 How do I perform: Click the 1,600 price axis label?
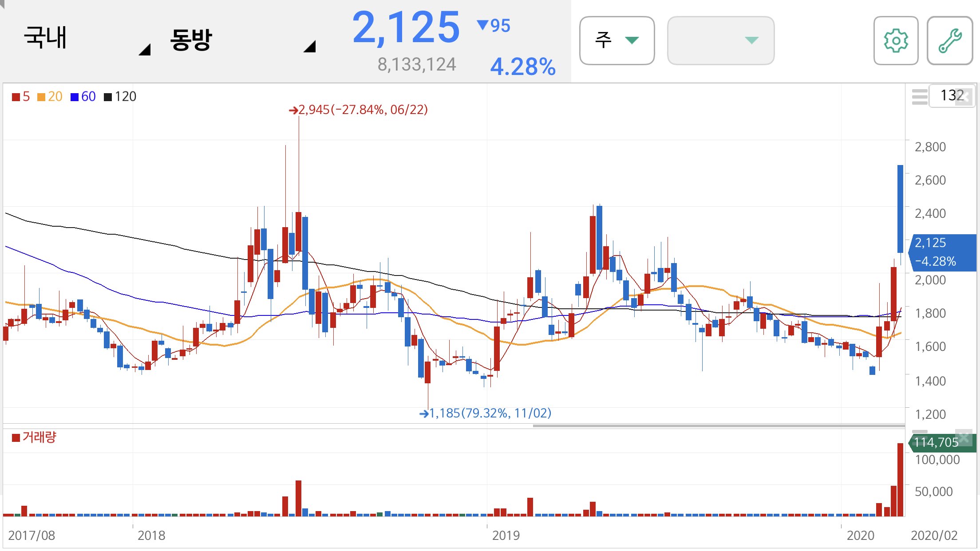click(930, 346)
